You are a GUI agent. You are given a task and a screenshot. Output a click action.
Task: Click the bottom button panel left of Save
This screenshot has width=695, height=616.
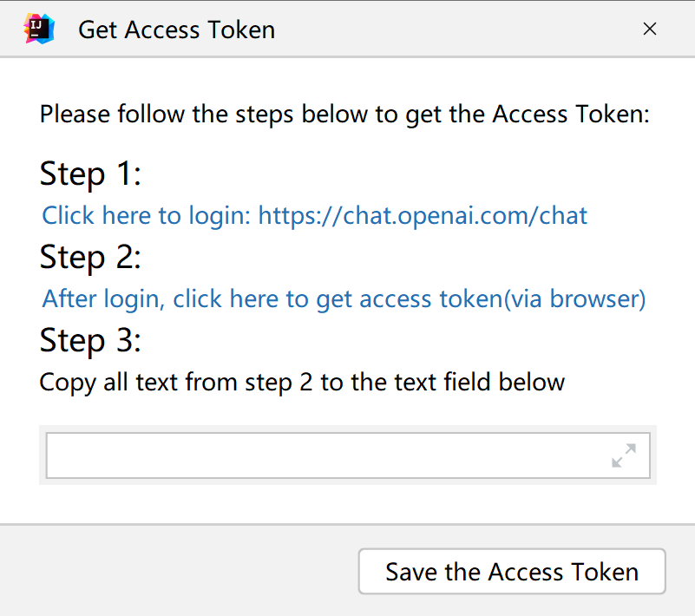(x=177, y=571)
